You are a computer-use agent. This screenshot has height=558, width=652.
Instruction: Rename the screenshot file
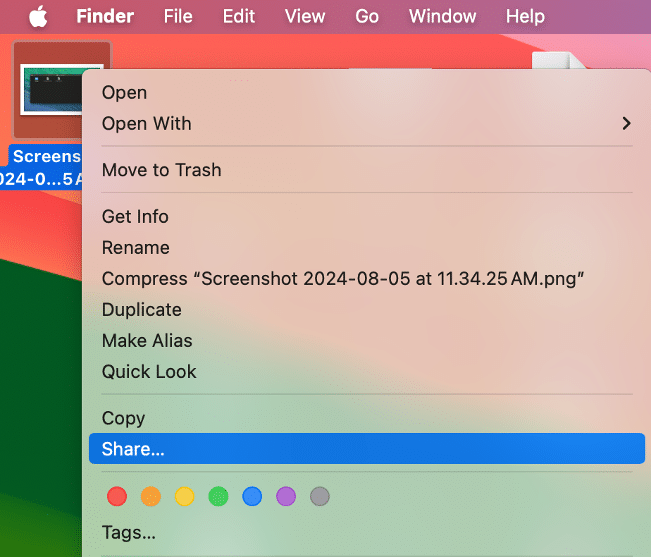point(136,247)
